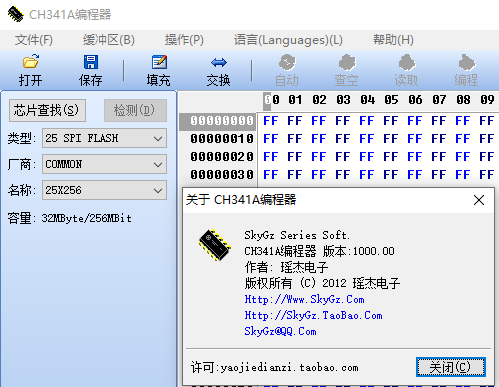Click the chip image in the About dialog
The height and width of the screenshot is (387, 499).
pyautogui.click(x=215, y=245)
